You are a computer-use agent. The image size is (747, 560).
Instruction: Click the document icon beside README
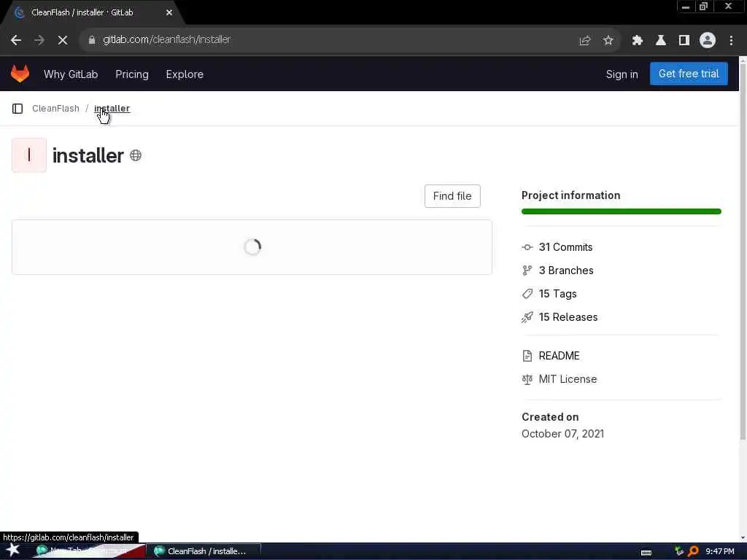coord(527,356)
